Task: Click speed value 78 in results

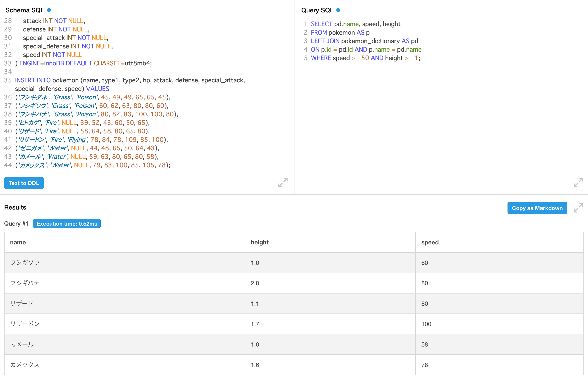Action: 425,365
